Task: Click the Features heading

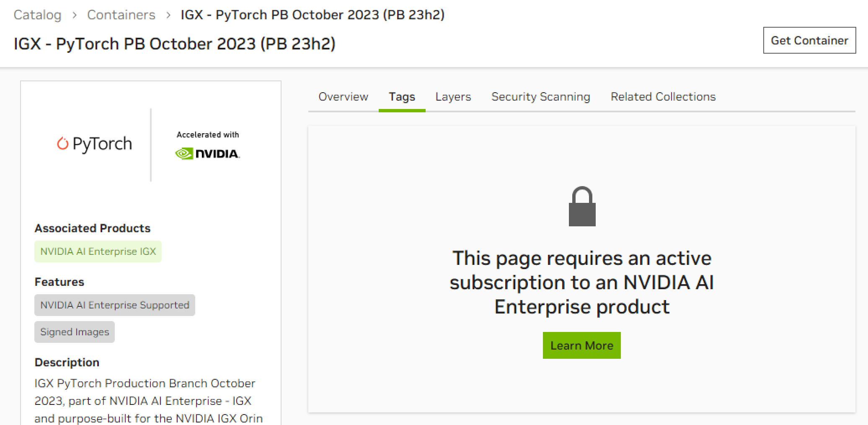Action: point(59,282)
